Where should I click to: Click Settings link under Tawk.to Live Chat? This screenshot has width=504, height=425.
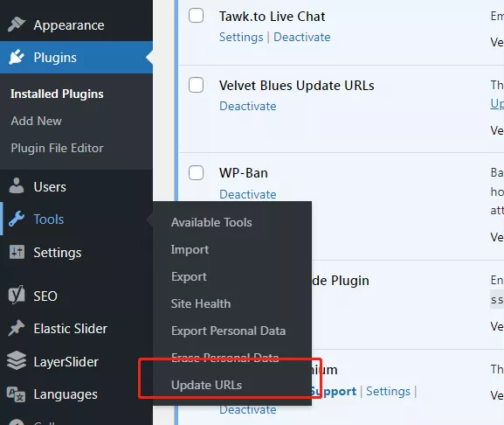pyautogui.click(x=241, y=37)
